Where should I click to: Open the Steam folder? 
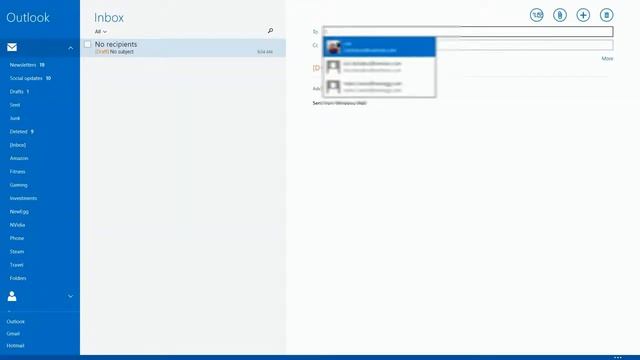(17, 251)
